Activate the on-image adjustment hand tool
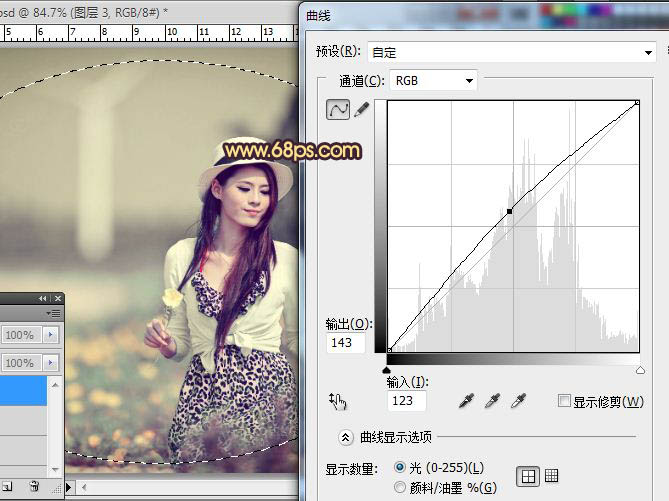669x501 pixels. 338,402
